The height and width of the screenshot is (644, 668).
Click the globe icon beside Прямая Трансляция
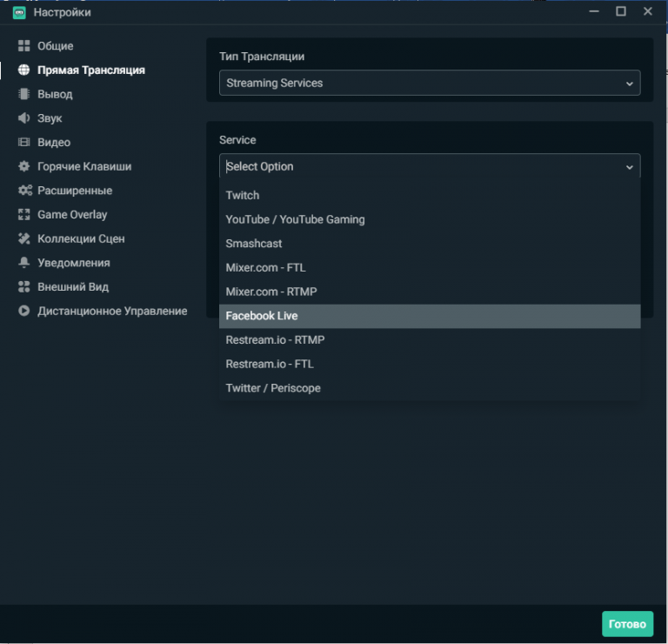point(24,70)
